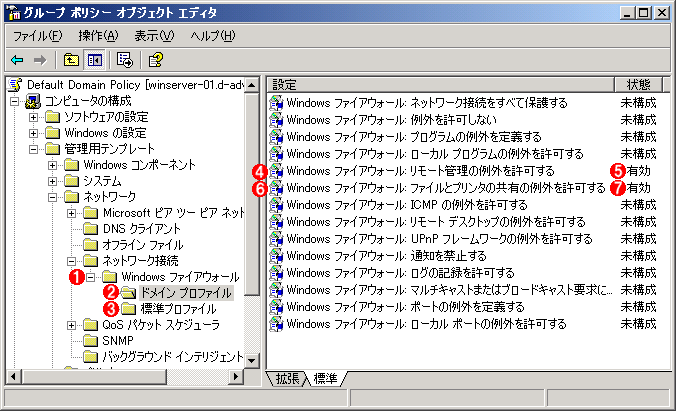The width and height of the screenshot is (676, 411).
Task: Click the 管理用テンプレート folder icon
Action: (53, 149)
